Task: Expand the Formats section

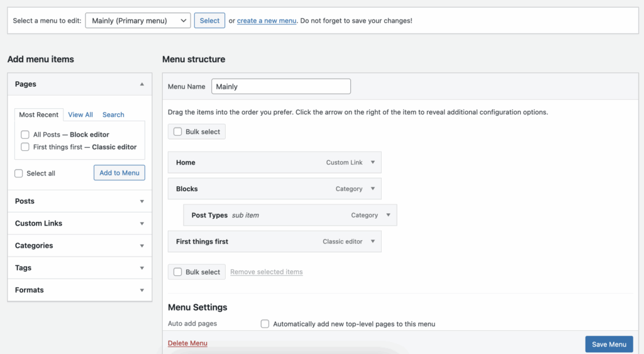Action: pos(142,290)
